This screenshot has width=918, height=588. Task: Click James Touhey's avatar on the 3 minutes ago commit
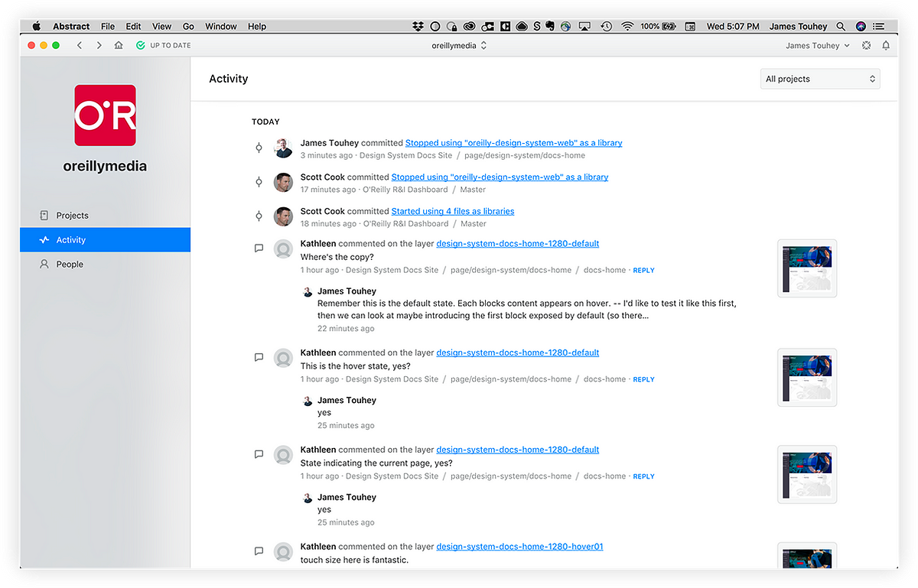click(x=284, y=148)
